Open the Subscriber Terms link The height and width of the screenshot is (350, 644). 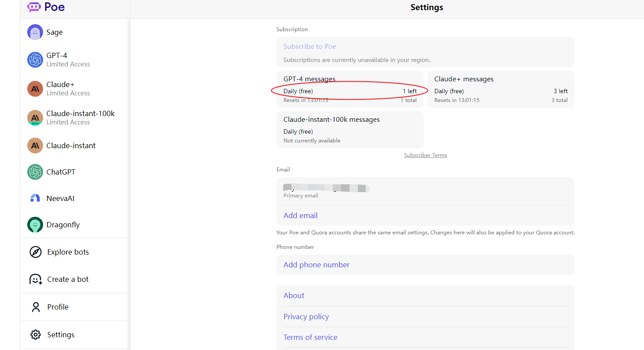tap(426, 155)
